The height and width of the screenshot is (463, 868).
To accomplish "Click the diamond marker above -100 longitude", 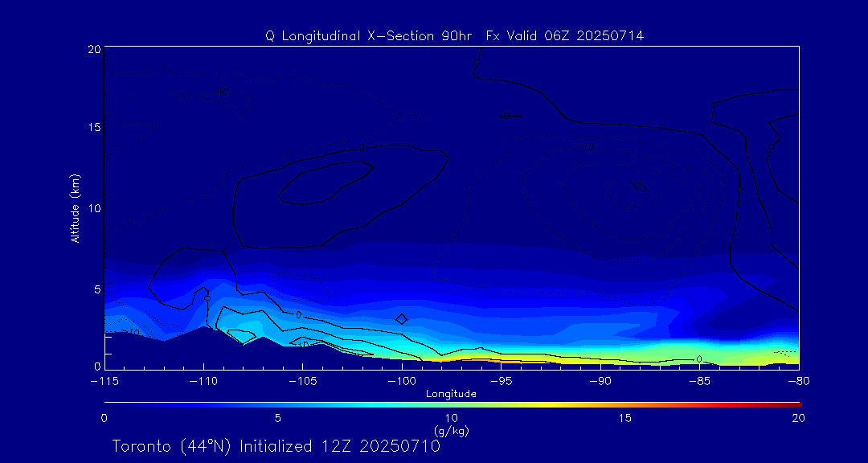I will click(x=402, y=319).
